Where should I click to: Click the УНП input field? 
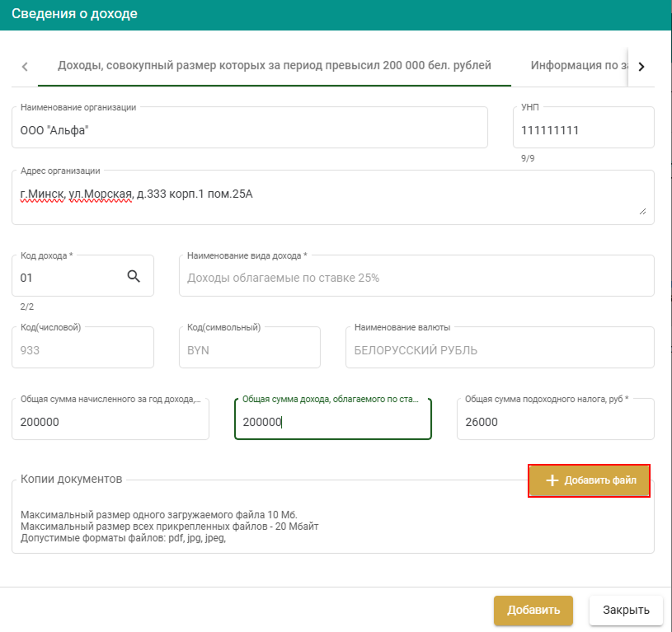coord(582,130)
